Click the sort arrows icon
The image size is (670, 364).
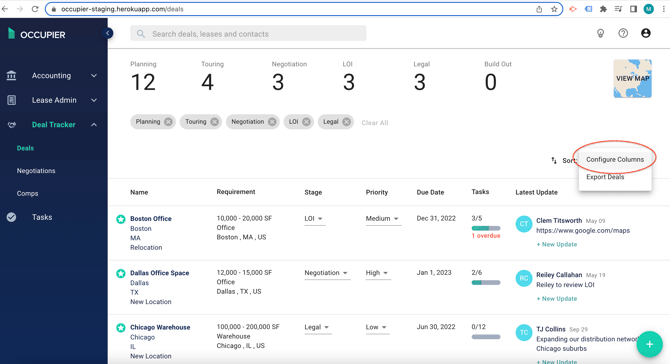pos(554,160)
